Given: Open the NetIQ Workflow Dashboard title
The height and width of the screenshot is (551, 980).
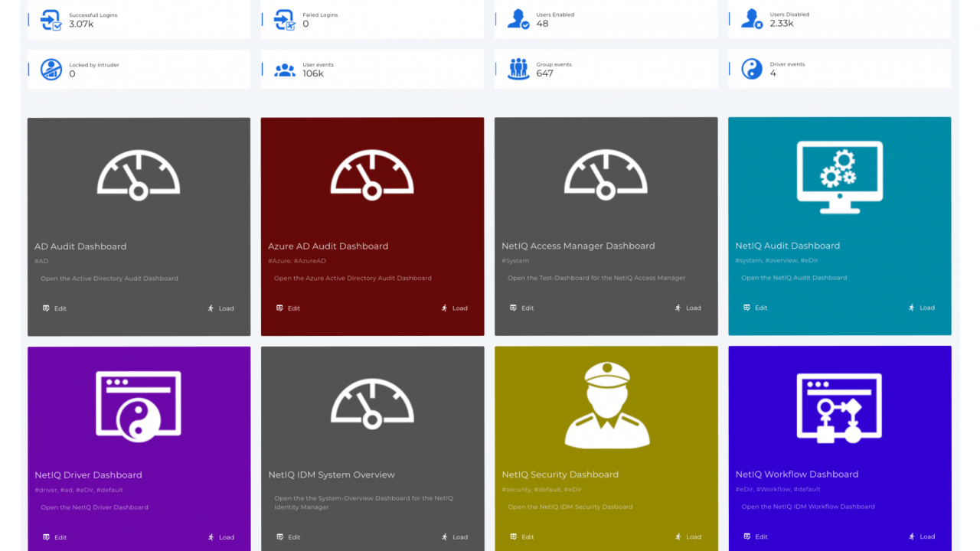Looking at the screenshot, I should 797,474.
